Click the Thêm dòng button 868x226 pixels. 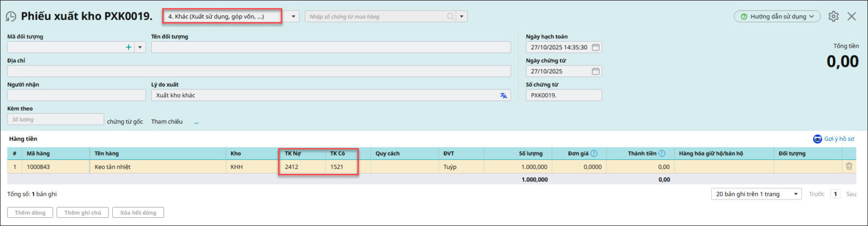(x=30, y=212)
